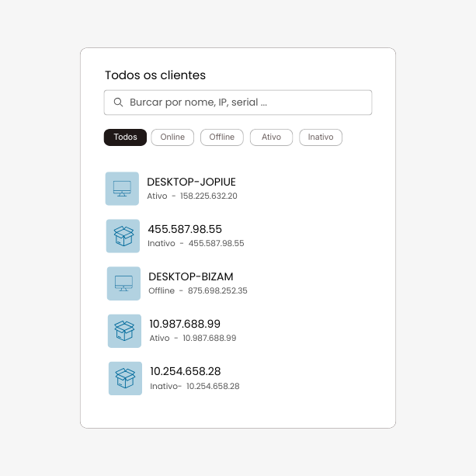Click the Ativo status line showing 158.225.632.20
The height and width of the screenshot is (476, 476).
[192, 196]
